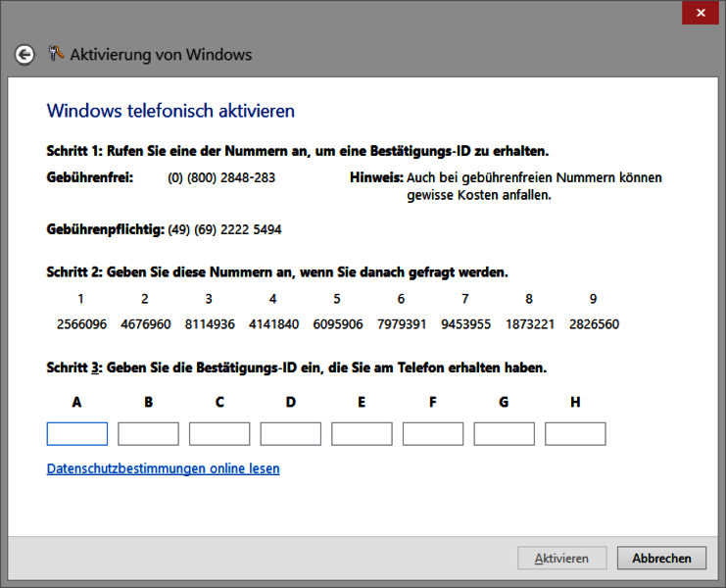This screenshot has height=588, width=726.
Task: Select installation ID block 2826560
Action: click(x=594, y=324)
